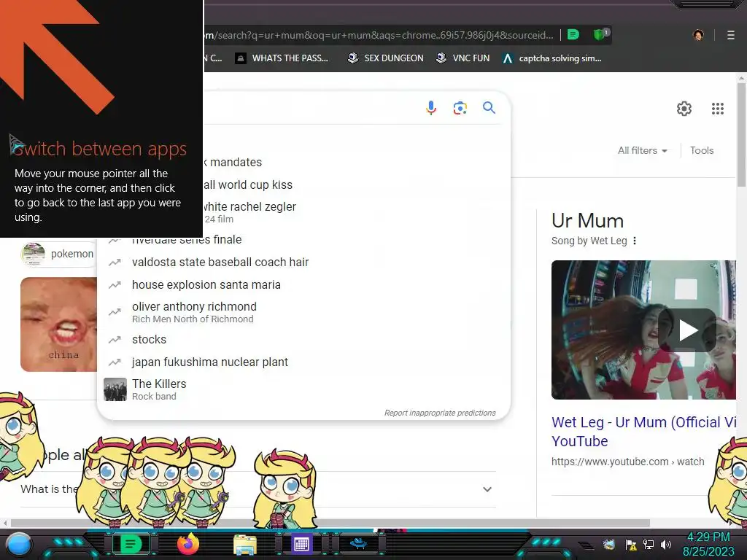
Task: Click the taskbar clock showing 4:29 PM
Action: point(708,537)
